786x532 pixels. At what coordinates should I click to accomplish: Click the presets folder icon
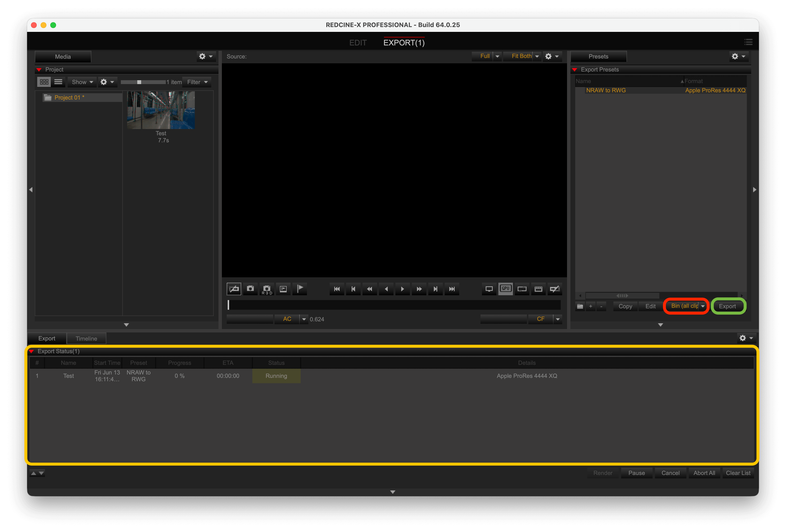tap(580, 306)
